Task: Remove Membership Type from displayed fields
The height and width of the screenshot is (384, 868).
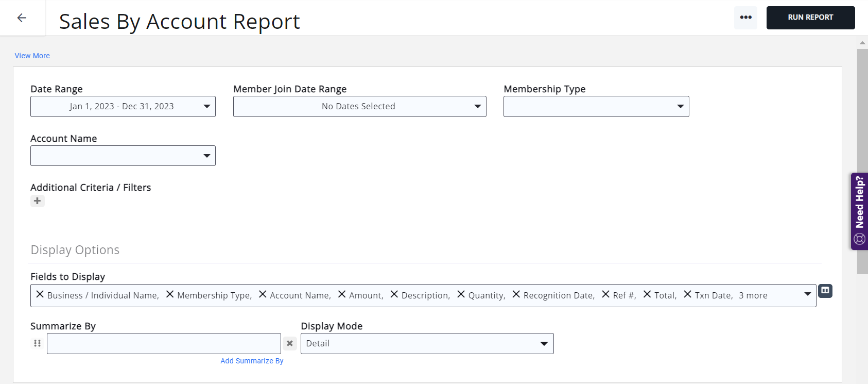Action: click(x=170, y=294)
